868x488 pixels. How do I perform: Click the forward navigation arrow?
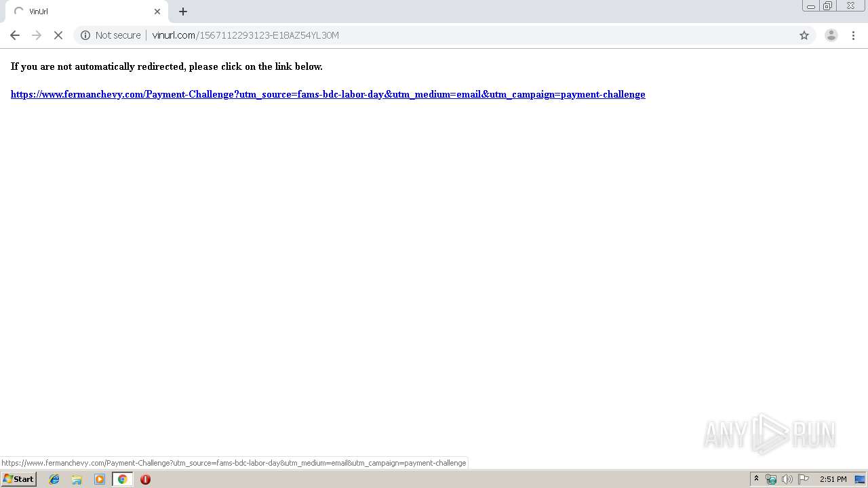(x=37, y=35)
